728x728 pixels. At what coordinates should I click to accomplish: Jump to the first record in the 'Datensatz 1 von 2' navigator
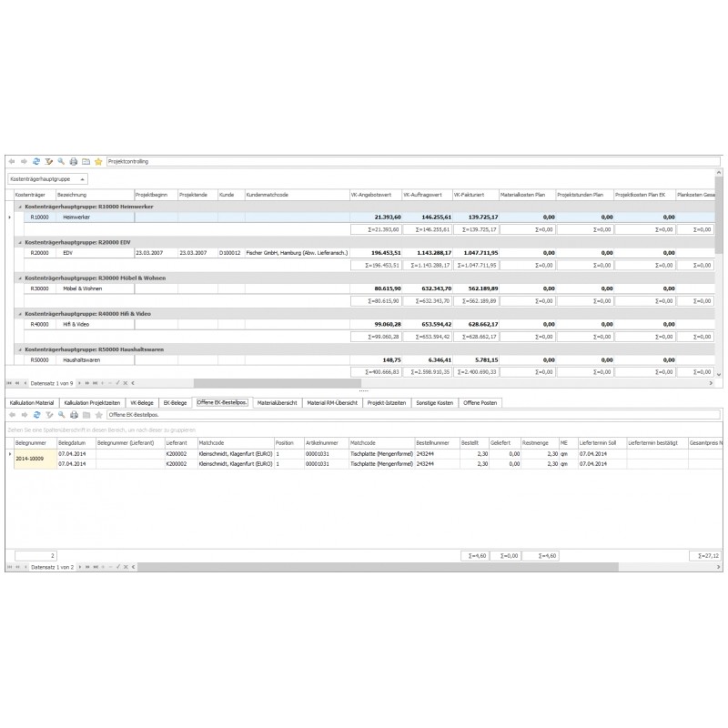(x=9, y=567)
